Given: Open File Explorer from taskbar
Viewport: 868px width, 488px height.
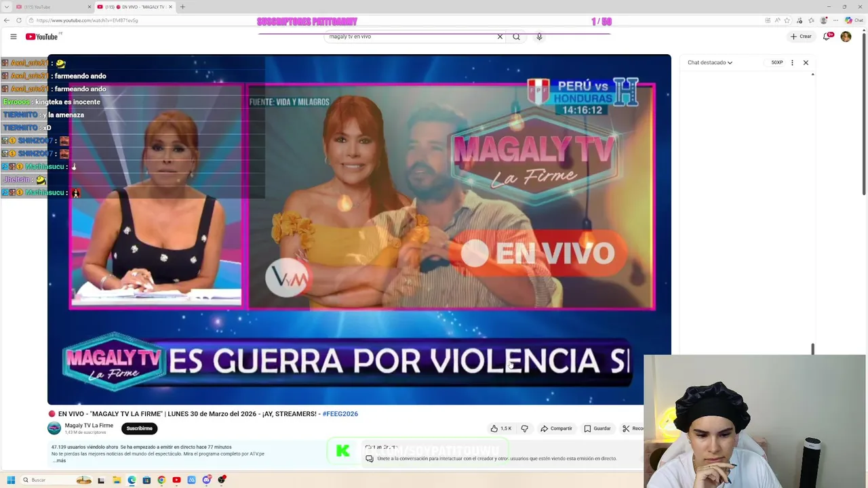Looking at the screenshot, I should click(117, 480).
